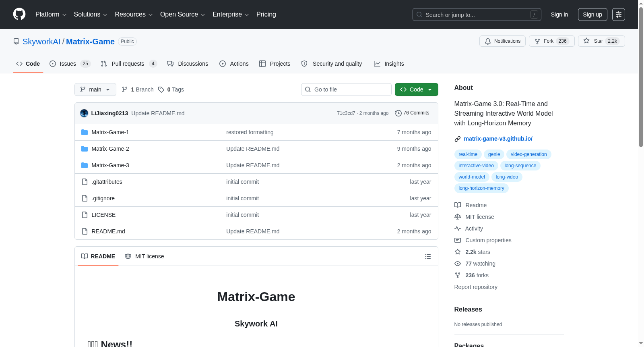Viewport: 644px width, 347px height.
Task: Expand the Solutions menu
Action: click(91, 15)
